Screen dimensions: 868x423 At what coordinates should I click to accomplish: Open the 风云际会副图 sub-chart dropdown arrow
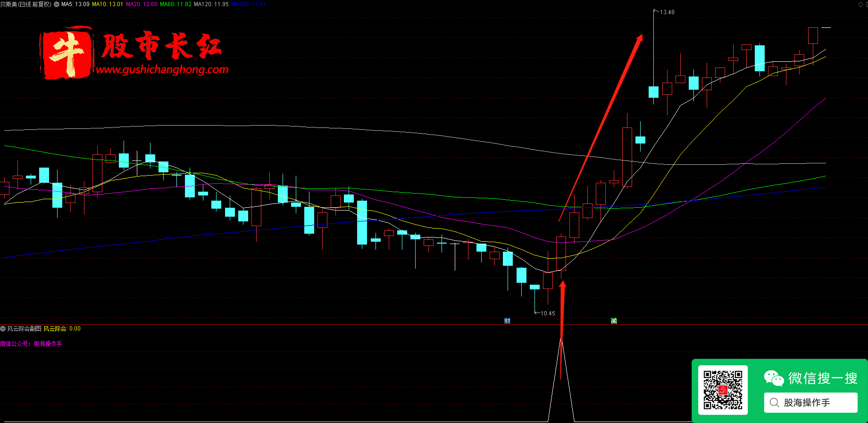(x=3, y=329)
